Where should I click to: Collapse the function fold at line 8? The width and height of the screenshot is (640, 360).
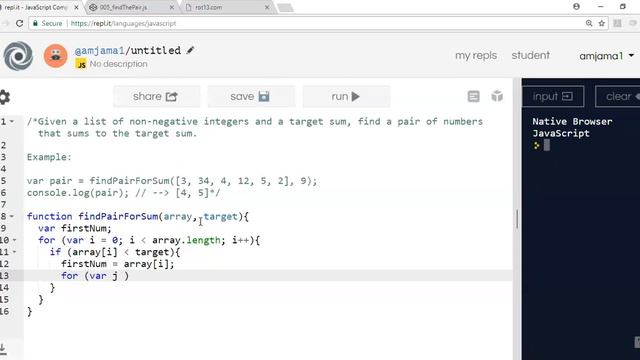pos(12,216)
